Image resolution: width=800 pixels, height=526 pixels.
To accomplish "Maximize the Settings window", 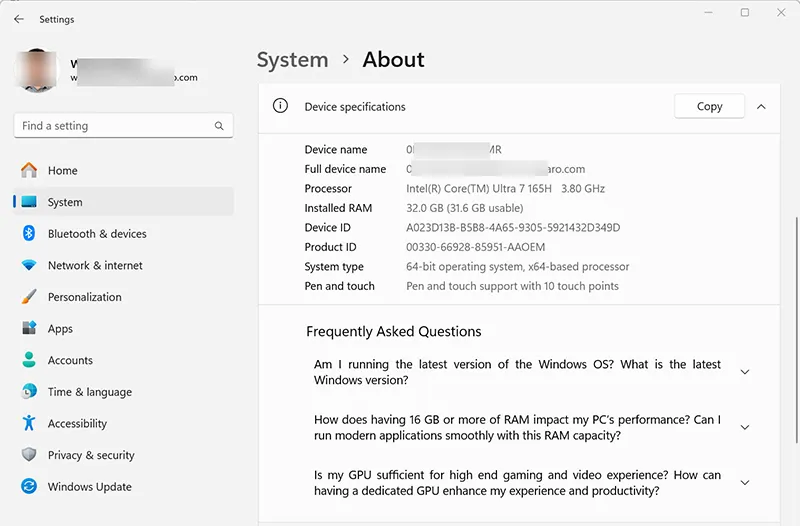I will point(745,13).
